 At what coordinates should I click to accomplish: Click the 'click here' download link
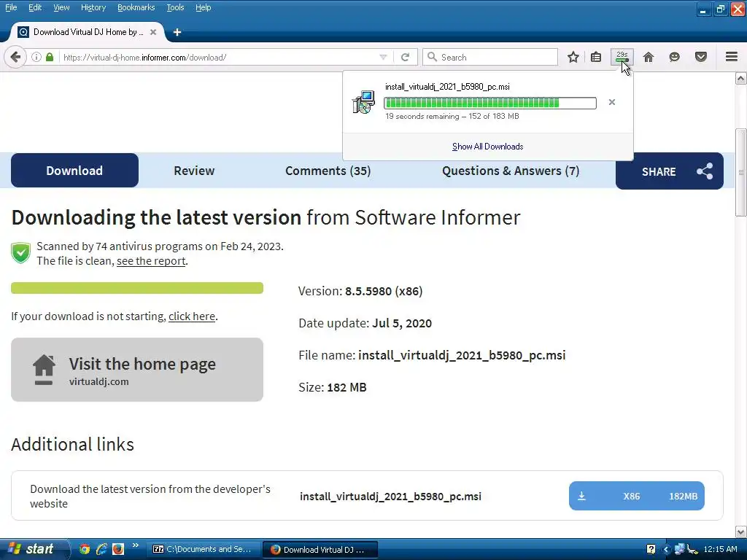coord(192,316)
